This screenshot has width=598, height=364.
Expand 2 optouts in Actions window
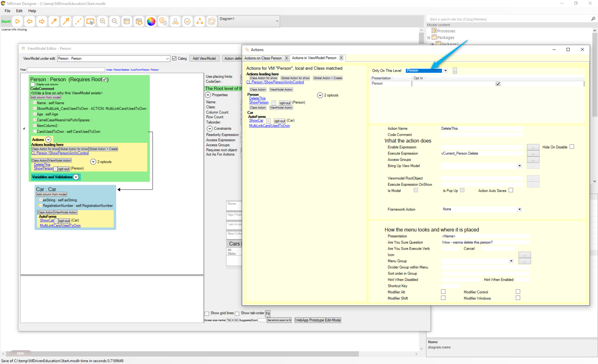320,95
